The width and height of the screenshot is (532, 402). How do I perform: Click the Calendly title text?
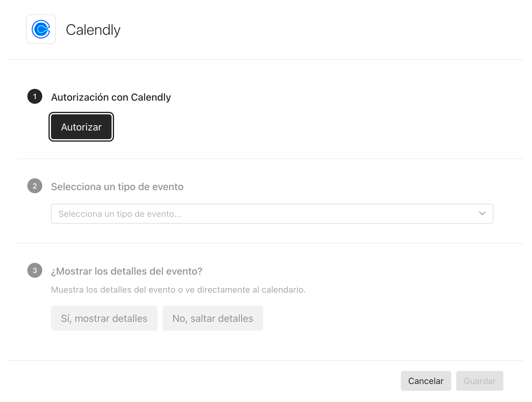[x=93, y=30]
